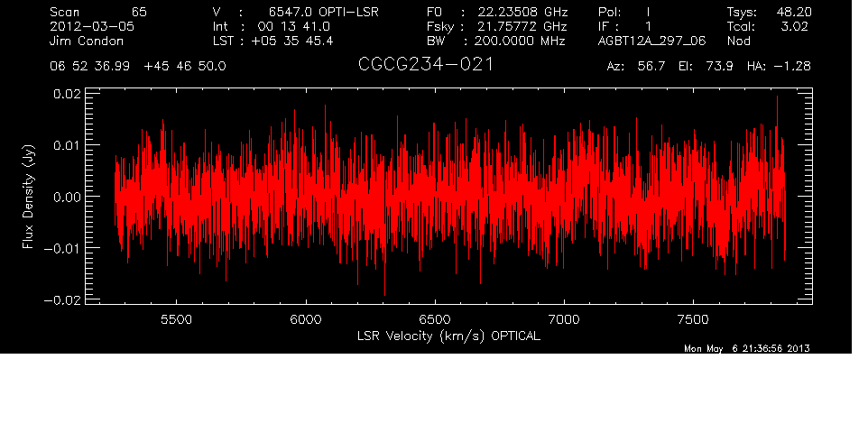Click LSR Velocity (km/s) OPTICAL axis label
The height and width of the screenshot is (442, 868).
448,336
